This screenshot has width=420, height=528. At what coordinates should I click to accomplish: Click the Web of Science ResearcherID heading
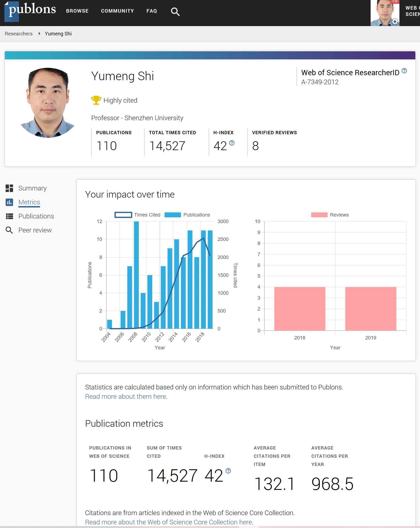(350, 72)
